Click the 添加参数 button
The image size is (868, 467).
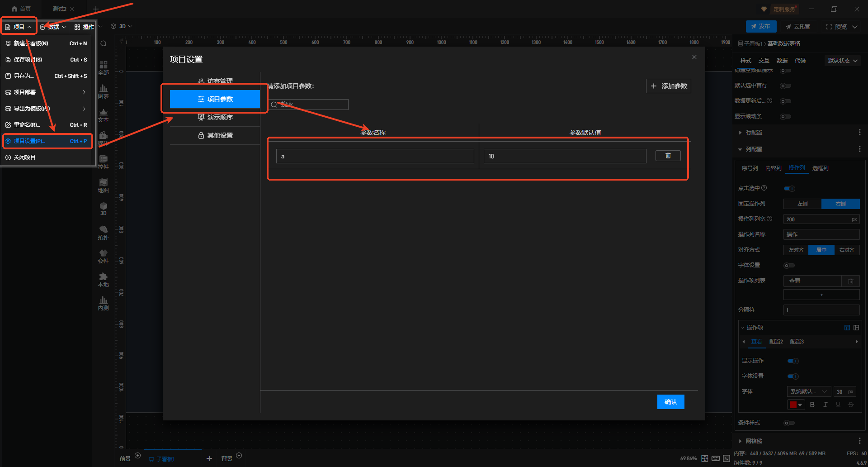pyautogui.click(x=668, y=86)
